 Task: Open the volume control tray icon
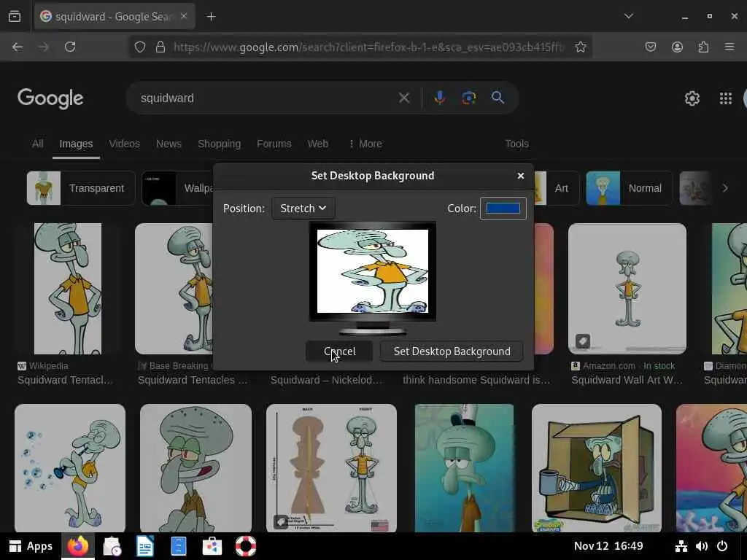point(701,546)
